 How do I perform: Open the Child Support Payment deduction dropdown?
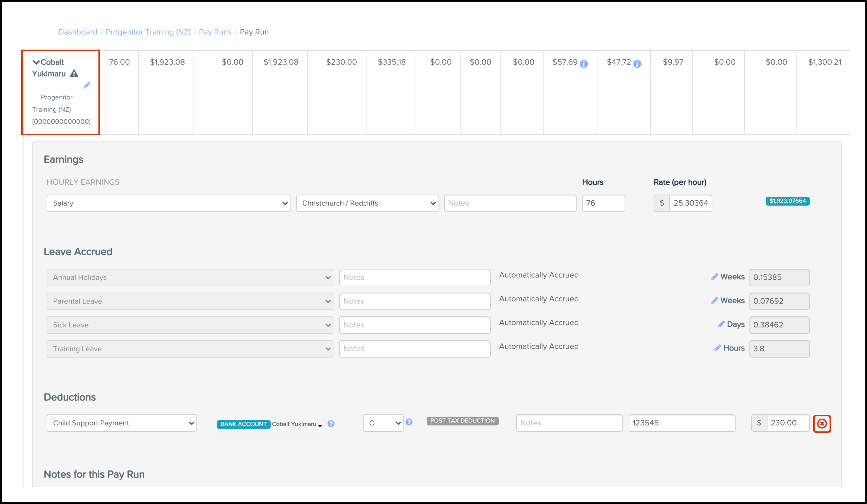click(122, 423)
